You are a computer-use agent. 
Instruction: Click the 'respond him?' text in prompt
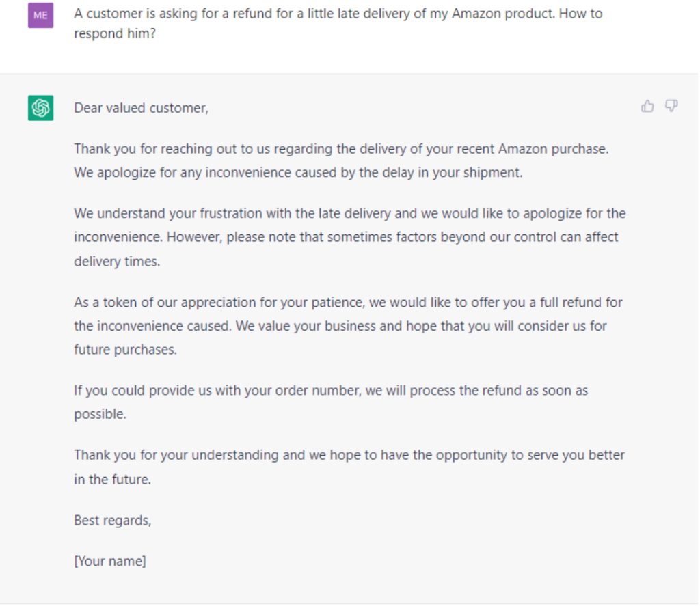tap(115, 33)
